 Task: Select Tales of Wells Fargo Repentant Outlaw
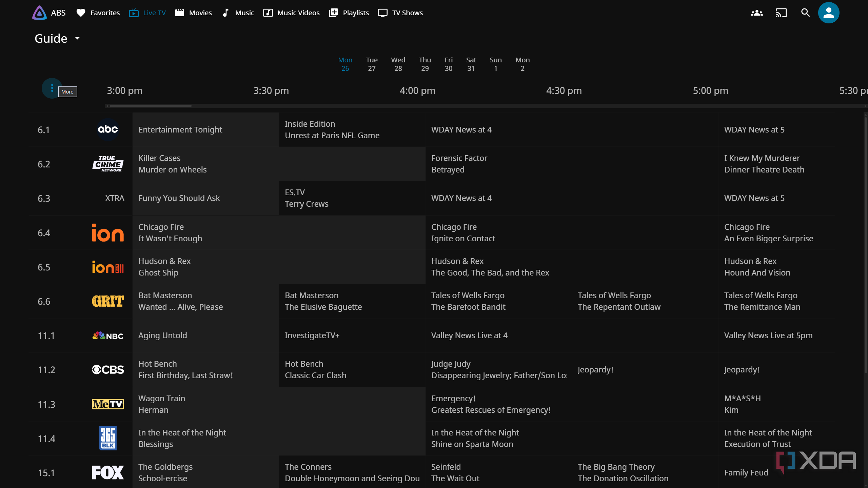645,301
